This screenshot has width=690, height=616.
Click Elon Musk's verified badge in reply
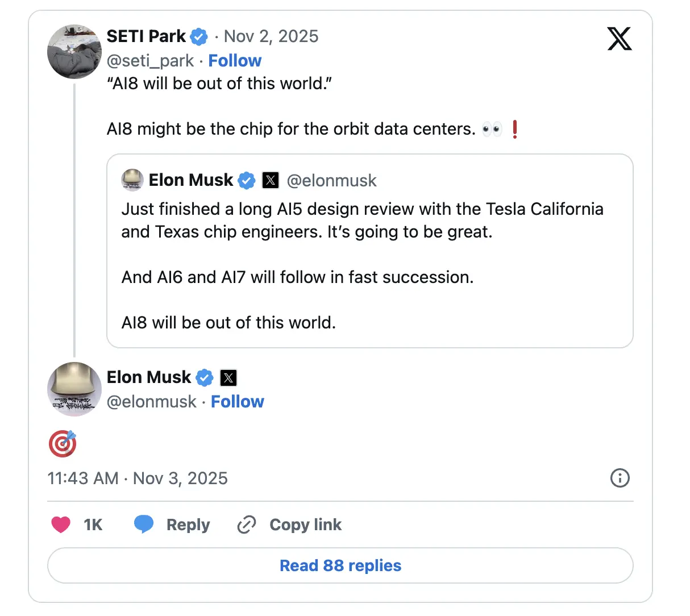pos(205,377)
